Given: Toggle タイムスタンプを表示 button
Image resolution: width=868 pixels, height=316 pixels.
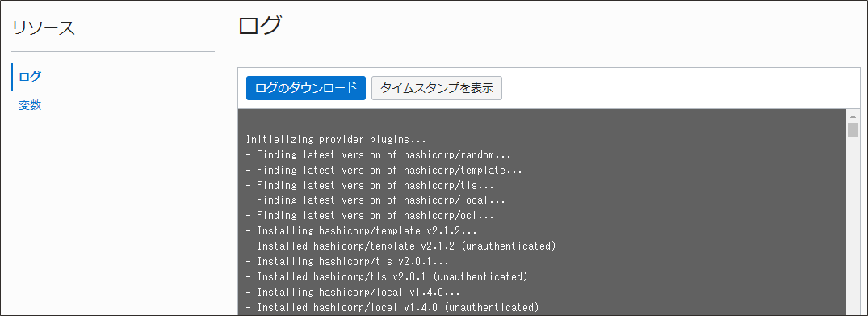Looking at the screenshot, I should [x=437, y=88].
